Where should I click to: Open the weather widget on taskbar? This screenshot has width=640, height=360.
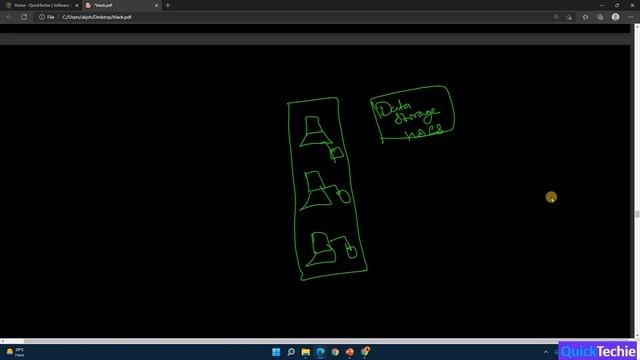pyautogui.click(x=15, y=352)
